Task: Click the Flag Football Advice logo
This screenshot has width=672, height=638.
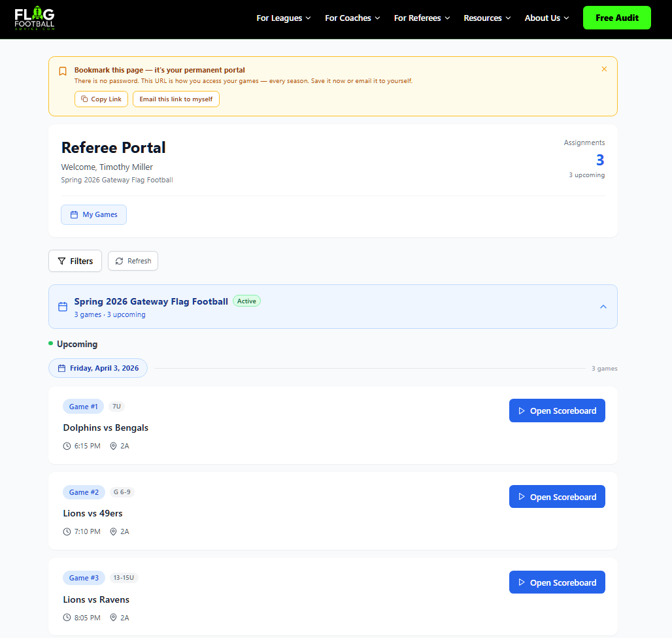Action: (35, 18)
